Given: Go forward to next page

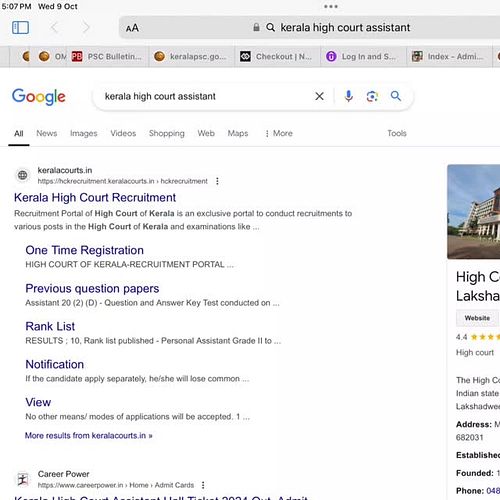Looking at the screenshot, I should click(x=86, y=28).
